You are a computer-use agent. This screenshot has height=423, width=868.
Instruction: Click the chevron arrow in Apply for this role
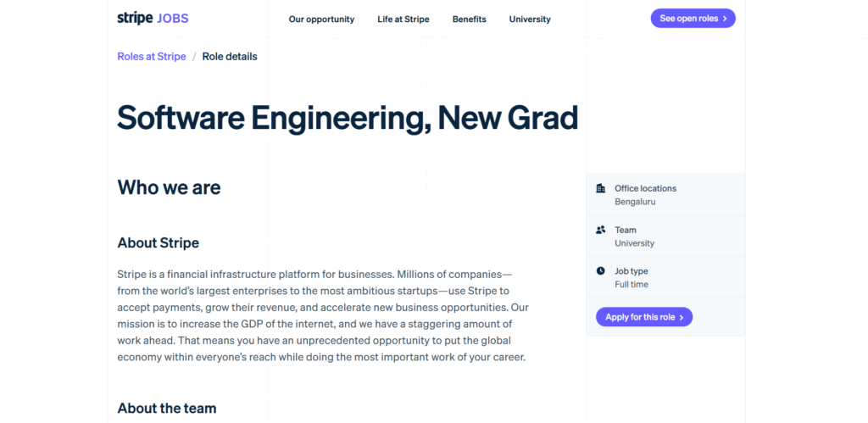[x=682, y=317]
